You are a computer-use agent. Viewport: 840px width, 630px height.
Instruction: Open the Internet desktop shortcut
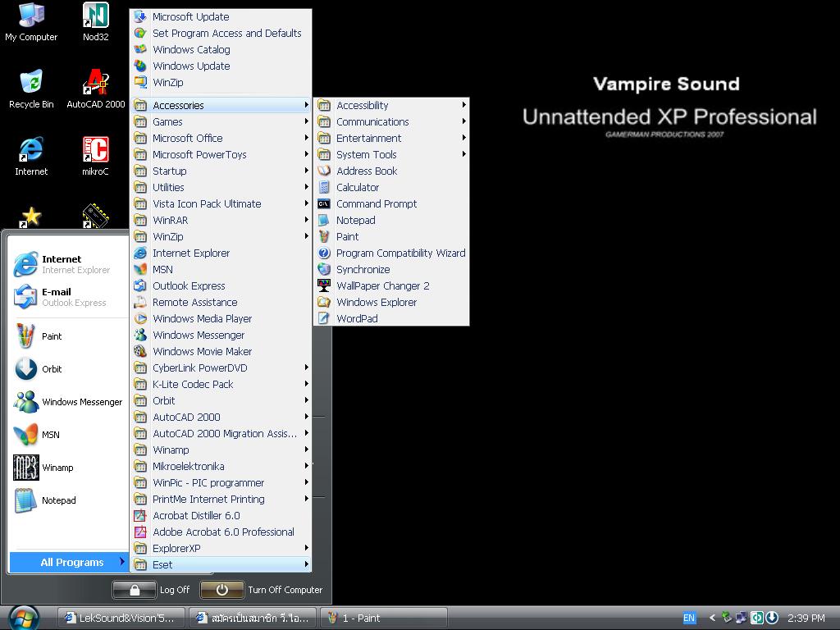point(31,157)
